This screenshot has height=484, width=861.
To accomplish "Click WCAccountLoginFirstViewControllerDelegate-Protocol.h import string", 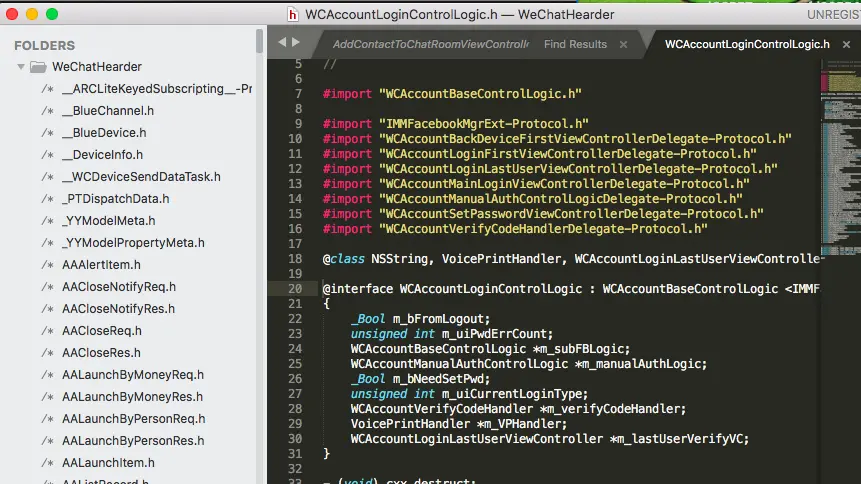I will (568, 154).
